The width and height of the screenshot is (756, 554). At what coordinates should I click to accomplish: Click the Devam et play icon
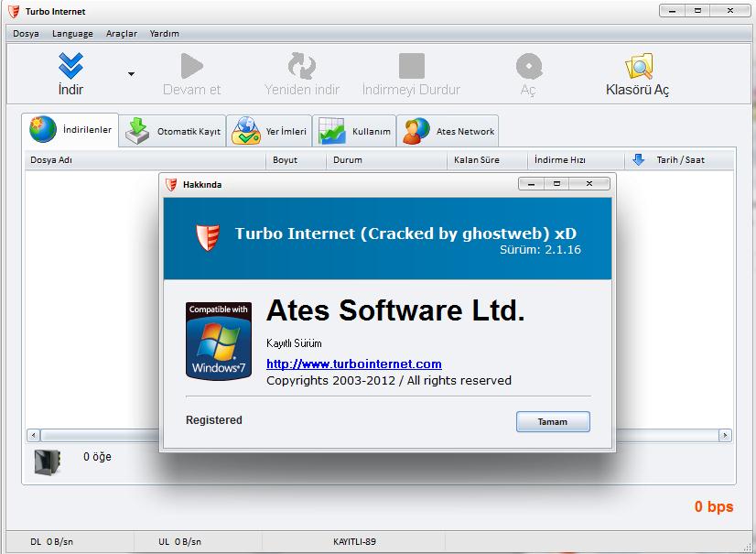click(x=191, y=66)
